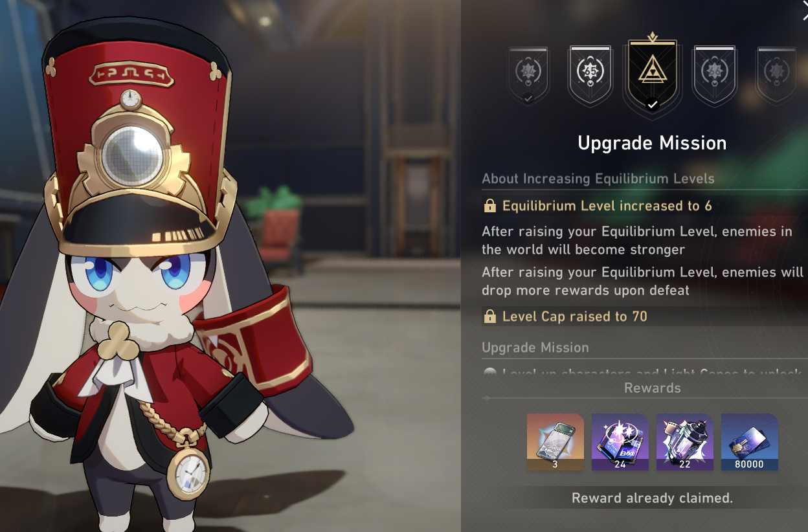Click the About Increasing Equilibrium Levels header

[598, 179]
